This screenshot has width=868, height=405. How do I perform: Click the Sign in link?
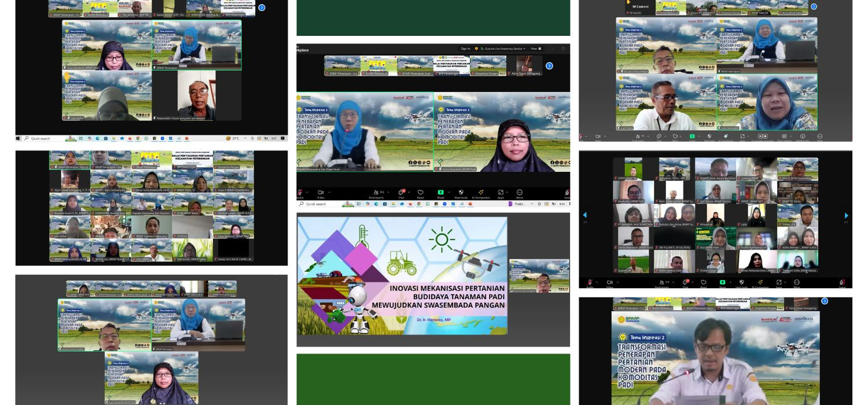(x=465, y=49)
